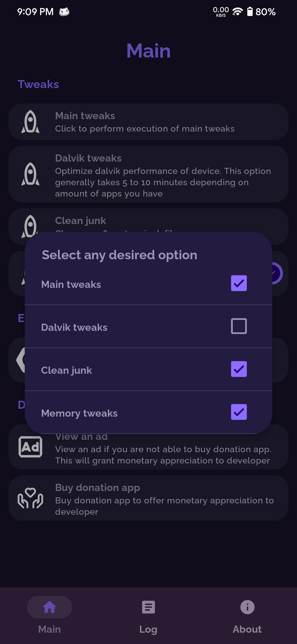This screenshot has height=644, width=297.
Task: Tap the rocket icon beside Clean junk
Action: point(30,226)
